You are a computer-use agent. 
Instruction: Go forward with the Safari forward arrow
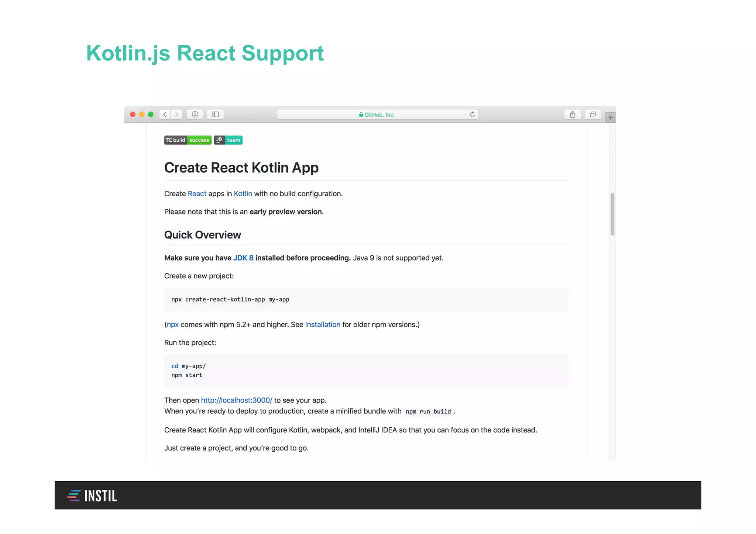pos(176,114)
